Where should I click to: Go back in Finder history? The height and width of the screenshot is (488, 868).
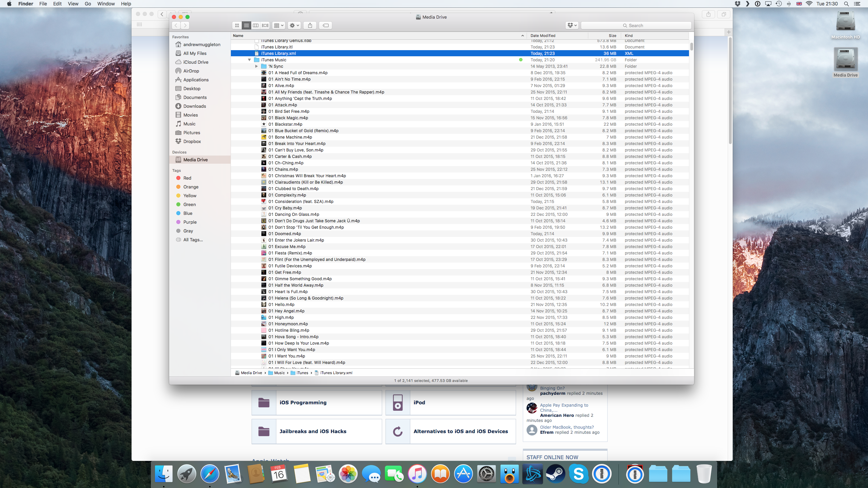pyautogui.click(x=176, y=25)
